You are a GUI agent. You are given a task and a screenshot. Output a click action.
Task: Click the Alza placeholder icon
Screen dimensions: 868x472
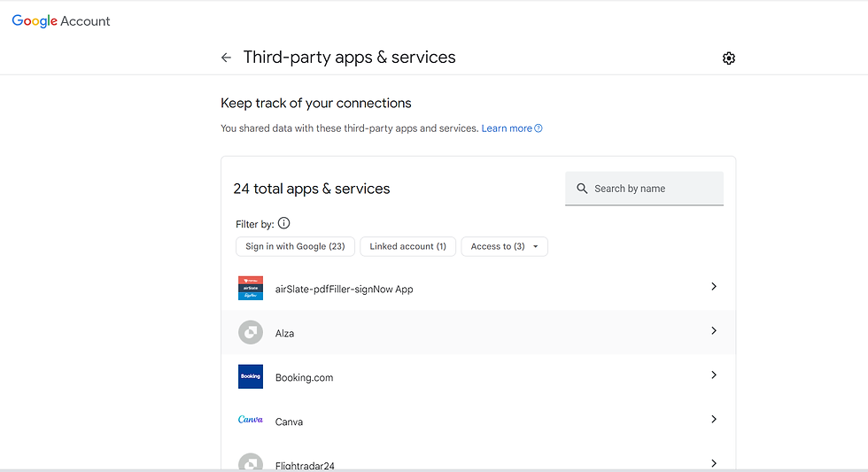click(x=250, y=333)
